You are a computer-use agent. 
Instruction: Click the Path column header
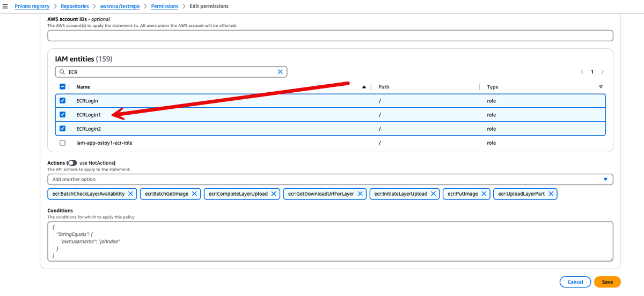click(x=384, y=87)
